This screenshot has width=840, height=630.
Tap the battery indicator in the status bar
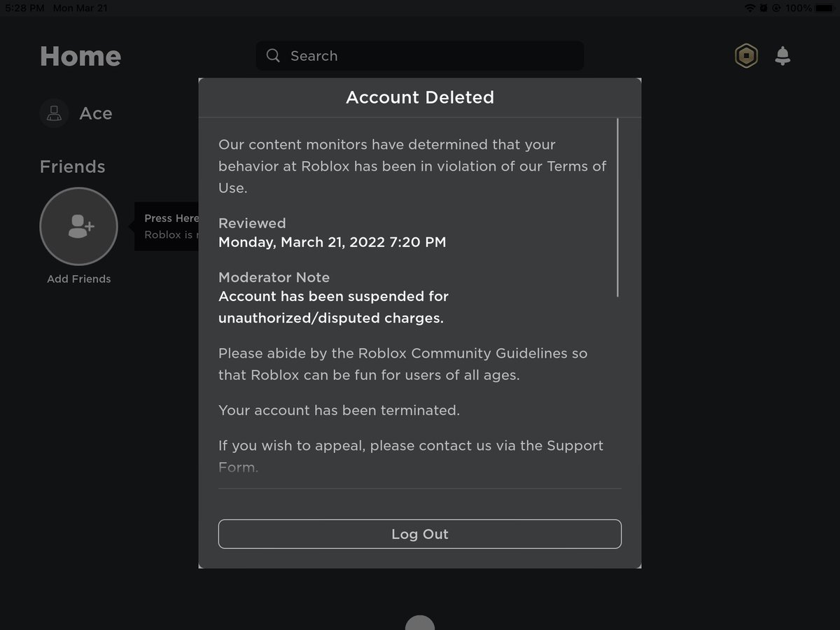coord(826,8)
